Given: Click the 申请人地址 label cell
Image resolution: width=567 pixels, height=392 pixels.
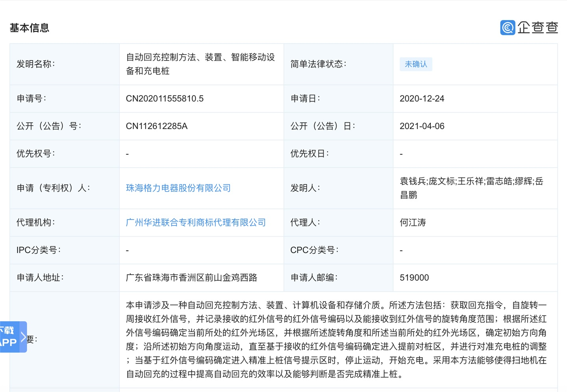Looking at the screenshot, I should pos(65,278).
